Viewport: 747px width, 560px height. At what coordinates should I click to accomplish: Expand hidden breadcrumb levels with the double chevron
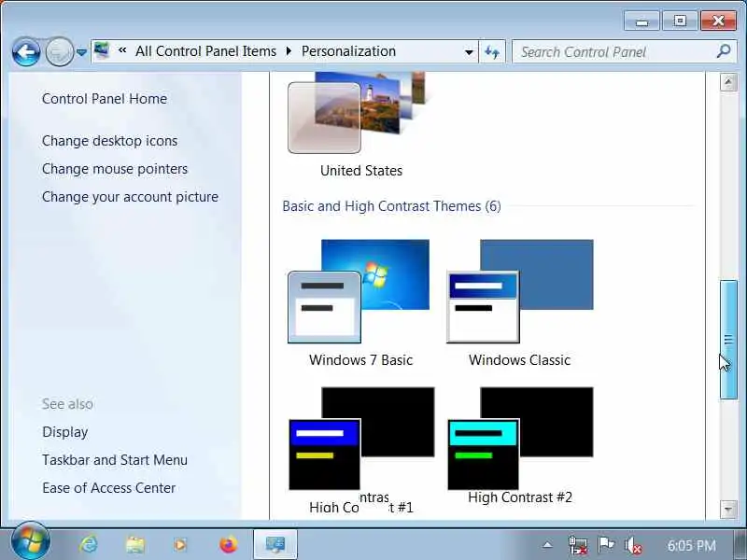(x=122, y=50)
